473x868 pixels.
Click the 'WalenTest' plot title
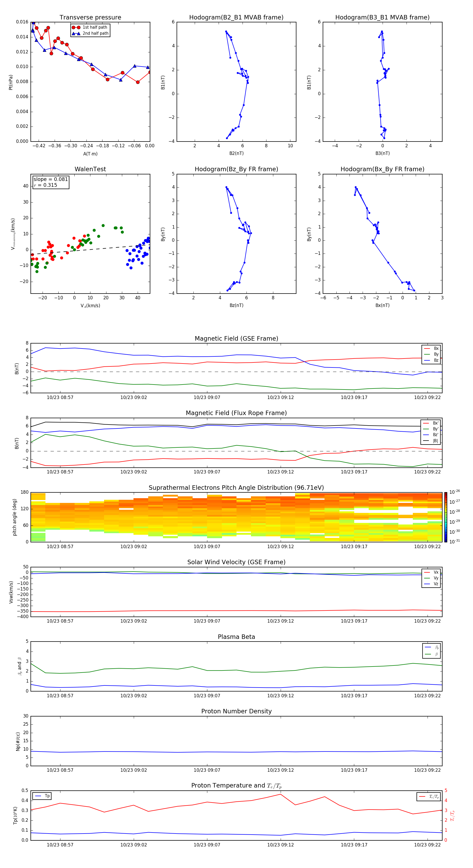tap(90, 169)
